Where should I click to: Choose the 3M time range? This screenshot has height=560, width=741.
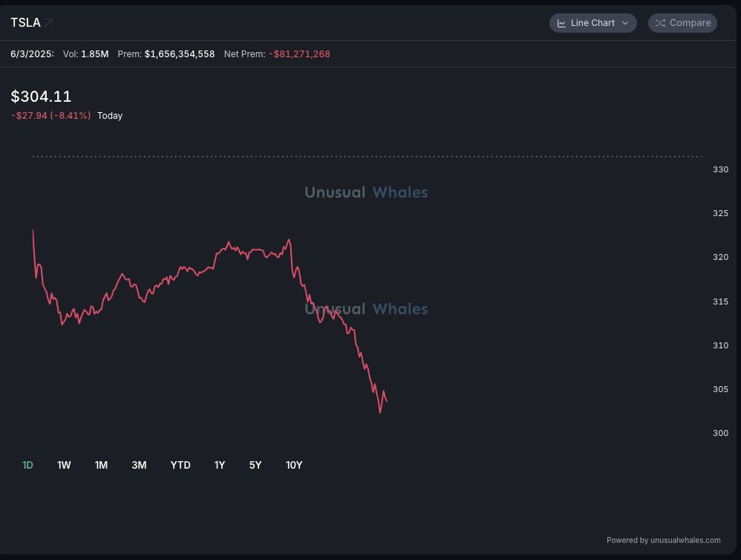click(x=139, y=465)
